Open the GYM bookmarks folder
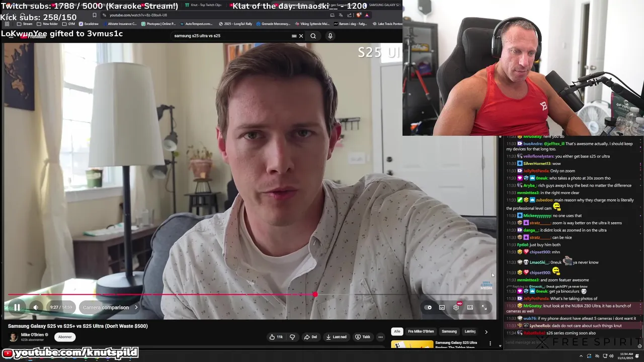The height and width of the screenshot is (362, 644). point(68,24)
